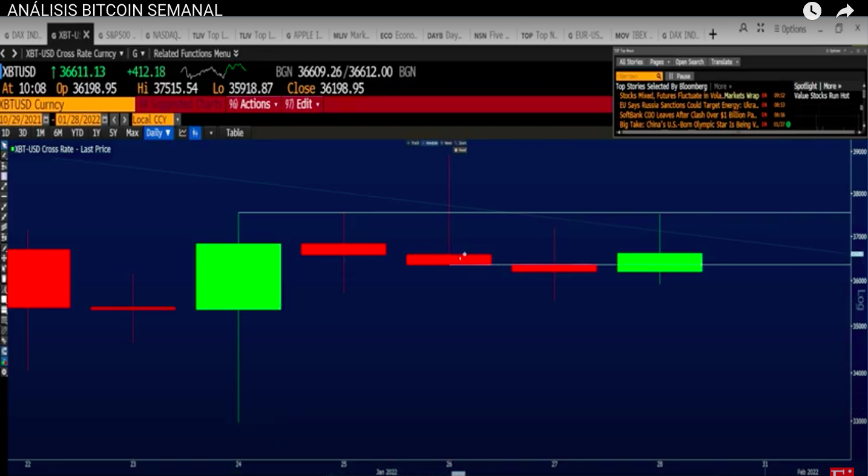Shift date range forward with right arrow
This screenshot has height=476, width=868.
click(x=123, y=119)
